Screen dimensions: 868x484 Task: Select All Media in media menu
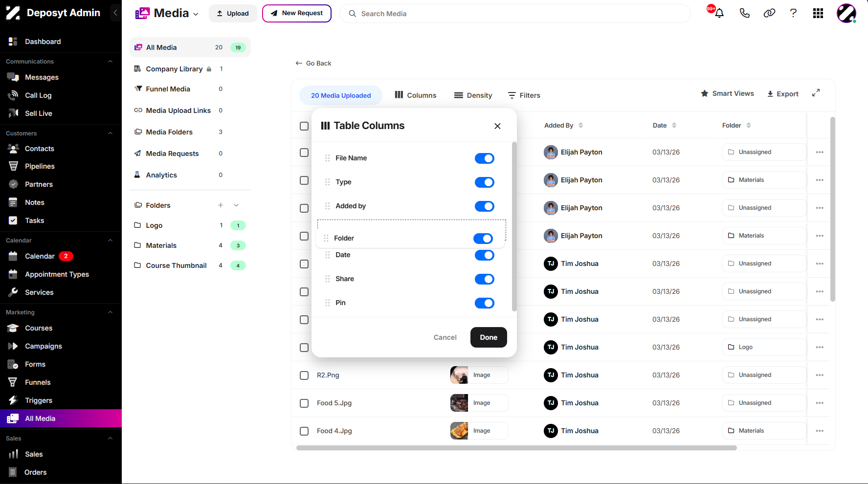coord(190,47)
